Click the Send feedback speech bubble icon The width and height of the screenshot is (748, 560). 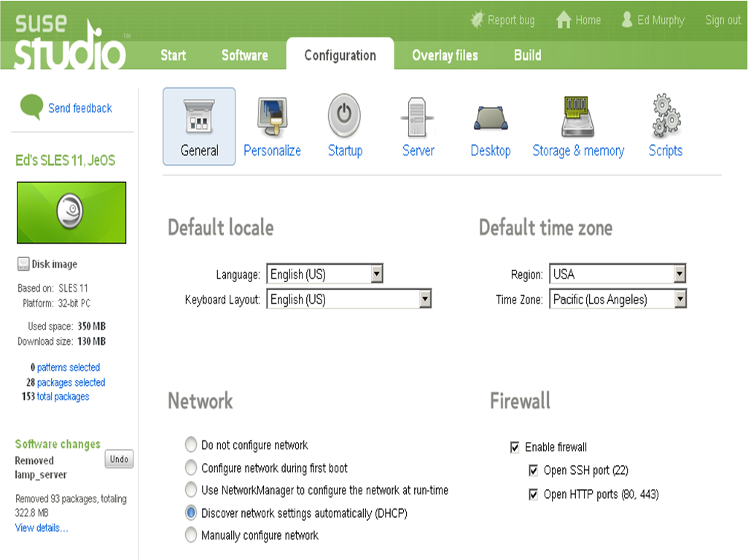pos(31,106)
